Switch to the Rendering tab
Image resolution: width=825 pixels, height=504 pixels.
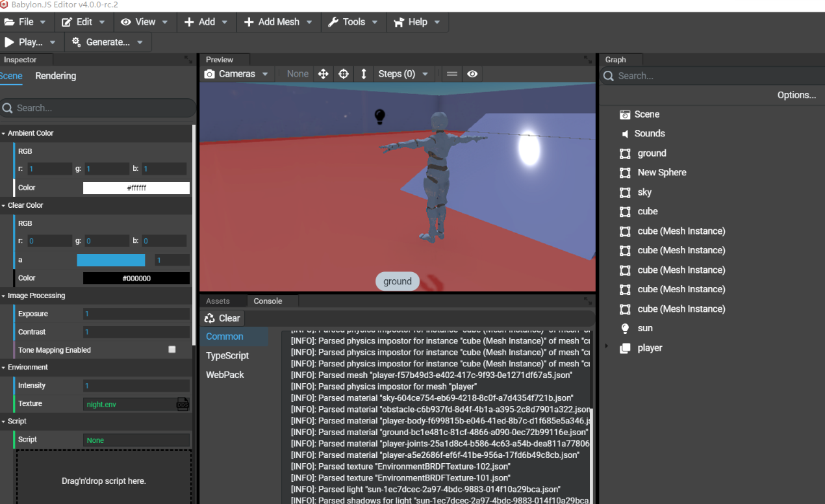(55, 75)
